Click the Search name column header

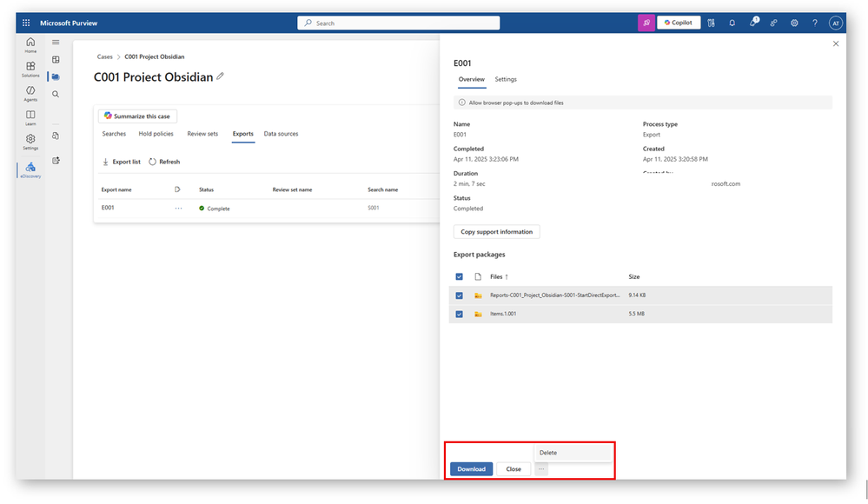pos(382,189)
